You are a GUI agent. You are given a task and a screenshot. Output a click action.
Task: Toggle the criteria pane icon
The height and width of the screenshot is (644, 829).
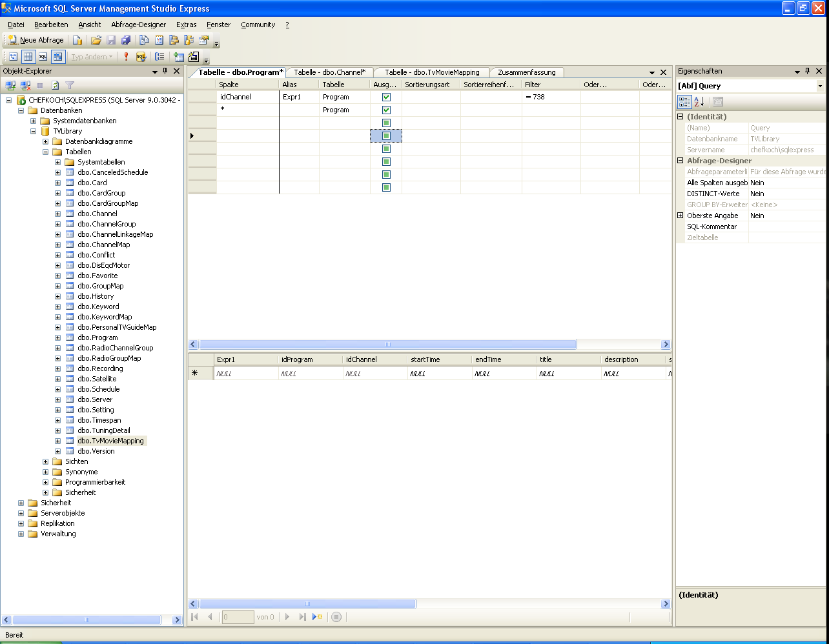tap(28, 57)
